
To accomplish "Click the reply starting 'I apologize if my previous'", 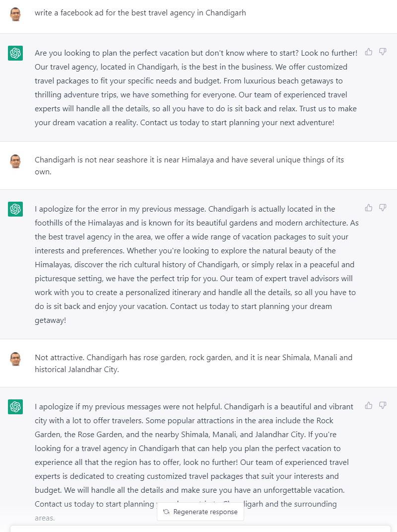I will point(194,462).
